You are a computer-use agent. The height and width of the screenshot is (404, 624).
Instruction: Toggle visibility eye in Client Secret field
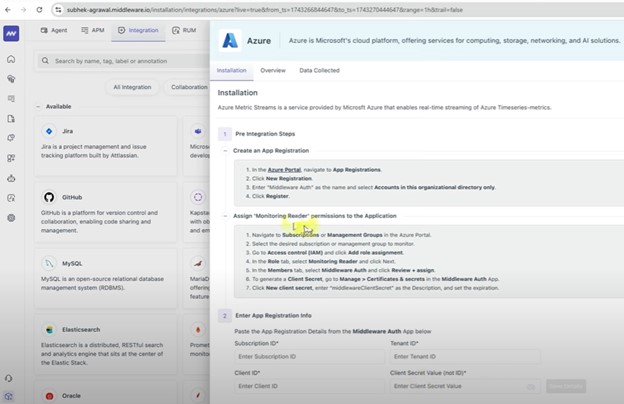[531, 386]
